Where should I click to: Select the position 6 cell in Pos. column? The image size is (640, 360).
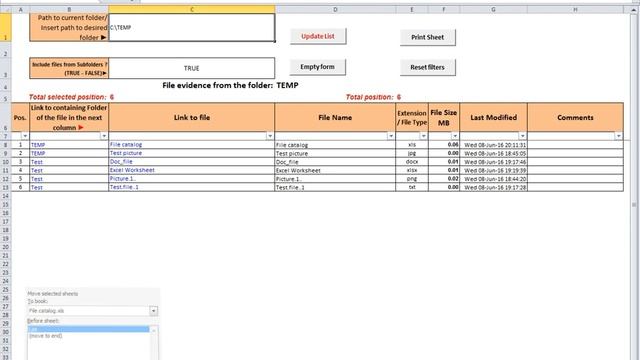click(20, 188)
